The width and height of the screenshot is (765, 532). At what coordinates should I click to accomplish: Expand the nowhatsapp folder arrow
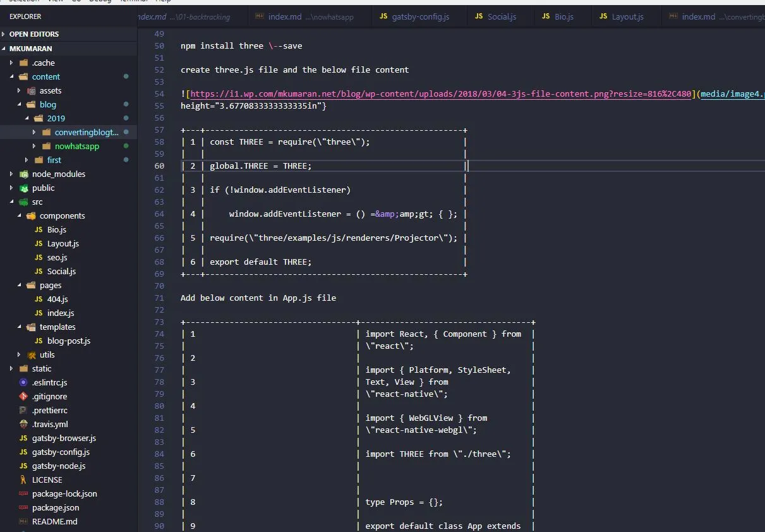point(34,146)
